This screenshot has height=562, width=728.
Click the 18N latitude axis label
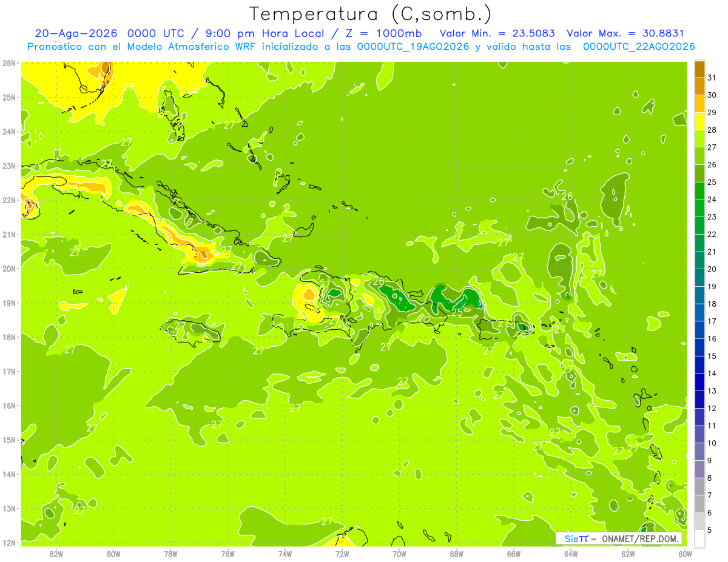(9, 337)
